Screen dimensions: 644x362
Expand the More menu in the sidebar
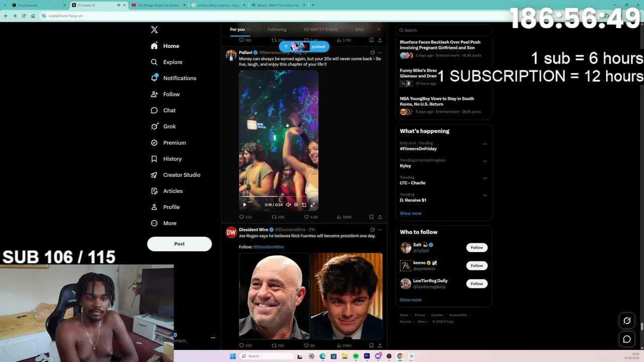(x=164, y=223)
